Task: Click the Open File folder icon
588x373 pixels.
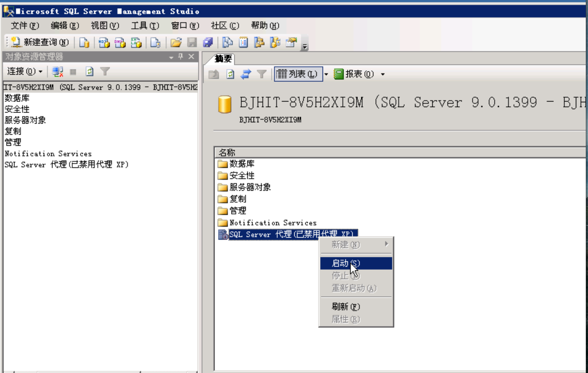Action: tap(176, 43)
